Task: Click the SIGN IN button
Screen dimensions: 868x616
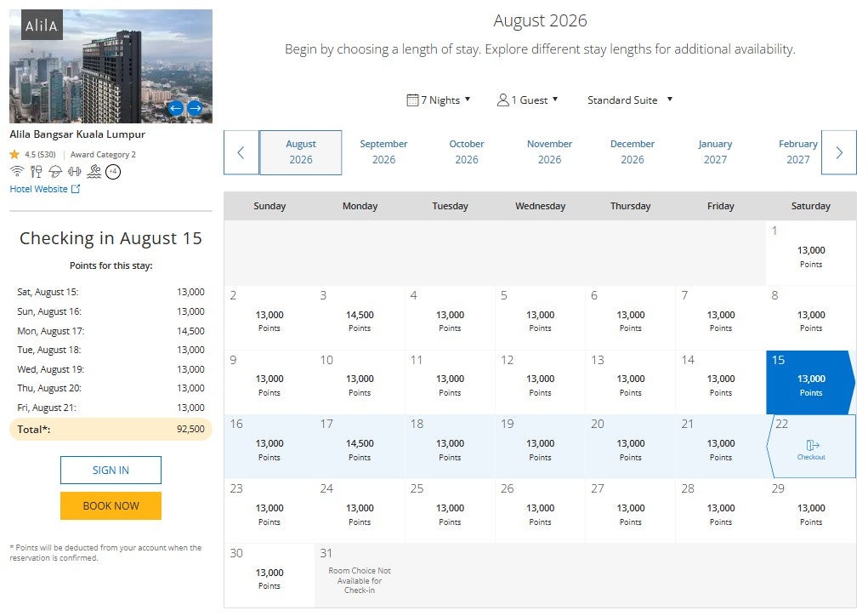Action: (110, 470)
